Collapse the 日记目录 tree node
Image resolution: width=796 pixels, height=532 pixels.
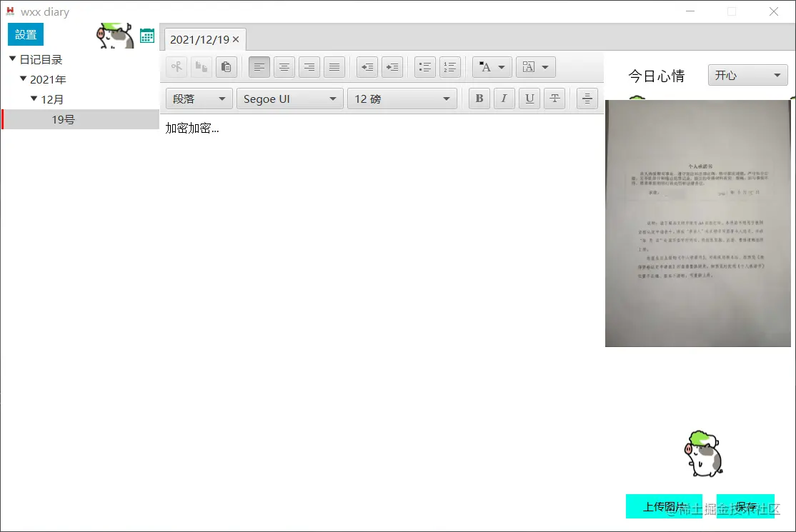pyautogui.click(x=13, y=59)
